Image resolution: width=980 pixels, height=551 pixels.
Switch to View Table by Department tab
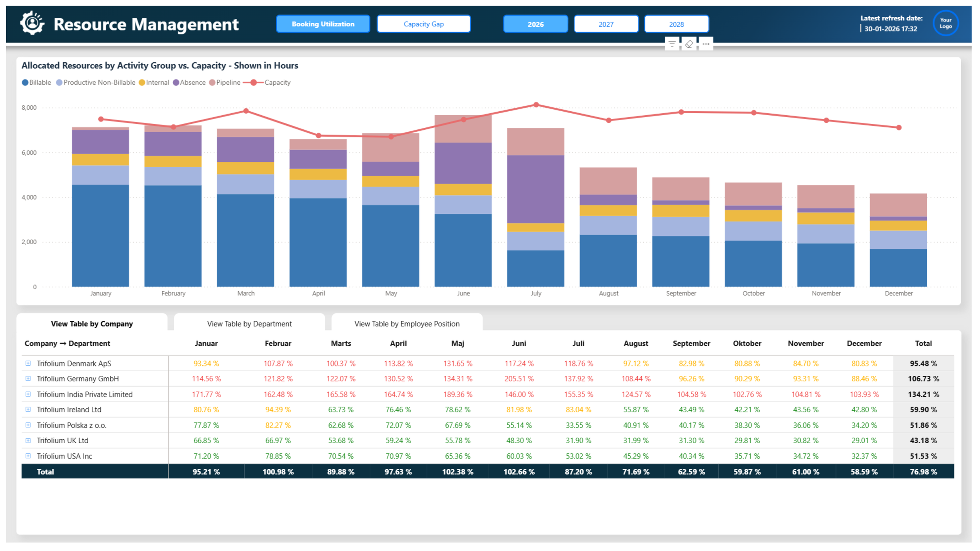point(249,324)
